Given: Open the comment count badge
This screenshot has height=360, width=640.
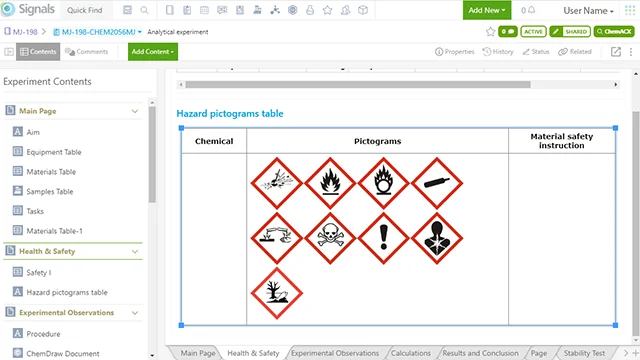Looking at the screenshot, I should click(507, 31).
